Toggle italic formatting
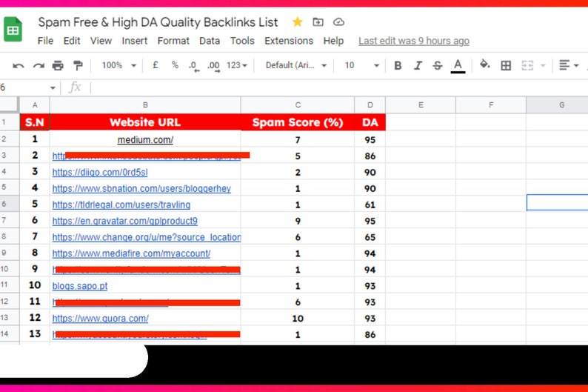Image resolution: width=588 pixels, height=392 pixels. coord(418,66)
